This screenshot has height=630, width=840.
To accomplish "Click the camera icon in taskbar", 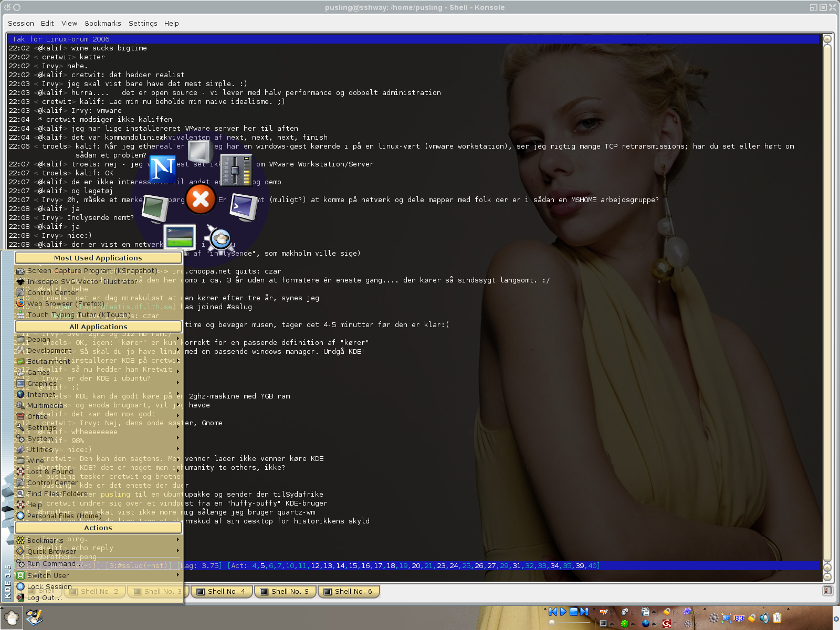I will (x=625, y=612).
